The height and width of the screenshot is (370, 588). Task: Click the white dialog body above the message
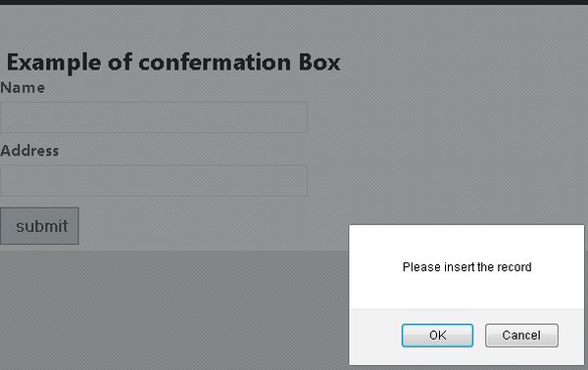[x=466, y=242]
